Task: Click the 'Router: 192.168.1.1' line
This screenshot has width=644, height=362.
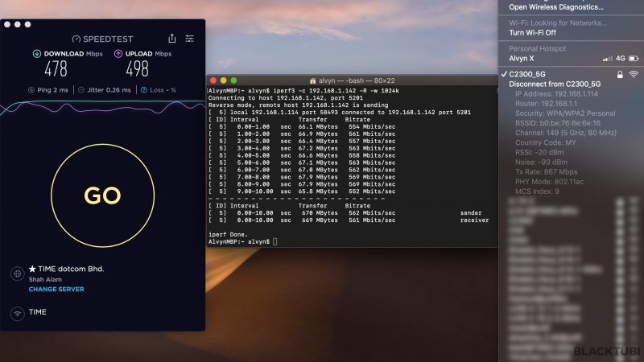Action: coord(546,104)
